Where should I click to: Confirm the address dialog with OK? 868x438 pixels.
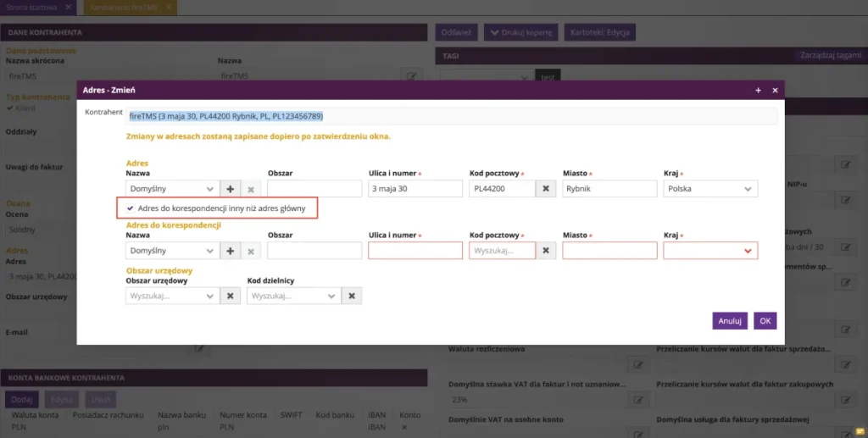tap(765, 321)
